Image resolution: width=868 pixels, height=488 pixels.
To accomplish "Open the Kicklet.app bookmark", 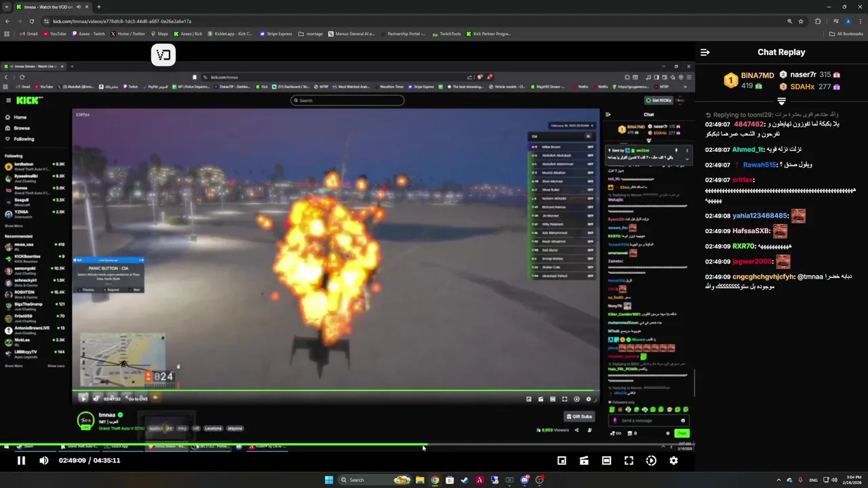I will click(230, 33).
